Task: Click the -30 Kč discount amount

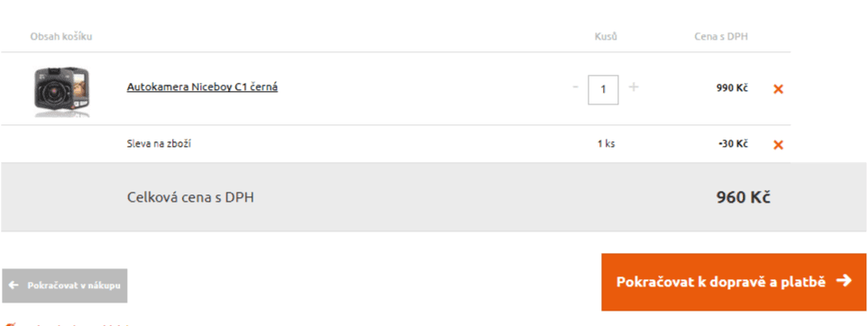Action: pos(733,144)
